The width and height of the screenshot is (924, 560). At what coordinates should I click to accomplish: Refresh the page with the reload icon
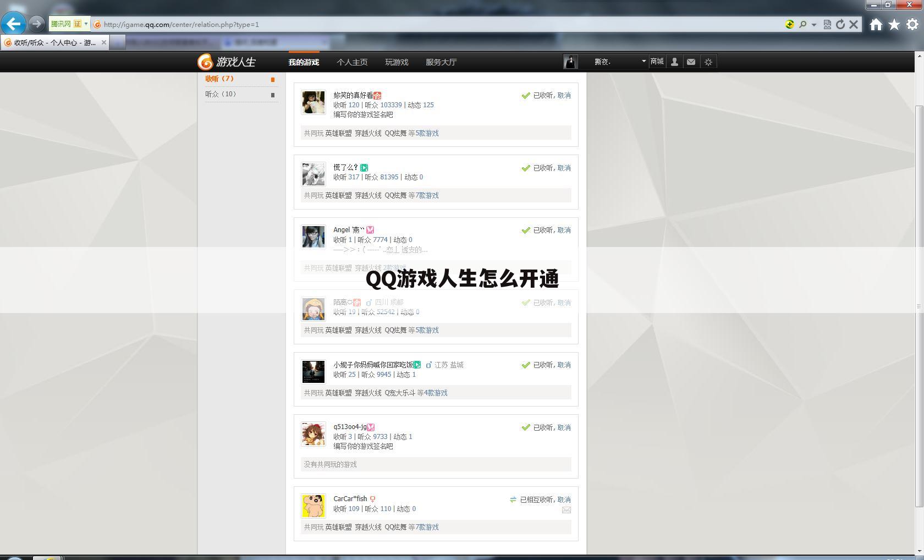pyautogui.click(x=840, y=24)
